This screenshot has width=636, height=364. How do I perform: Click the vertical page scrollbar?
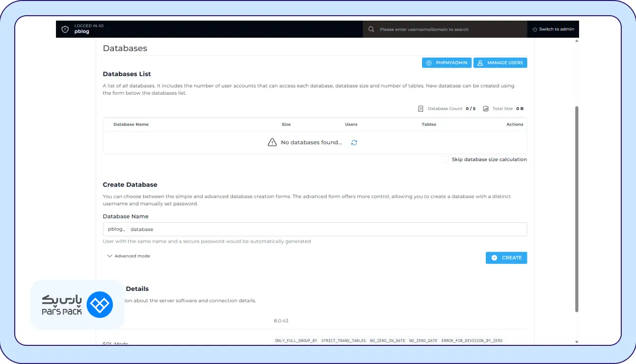coord(577,208)
